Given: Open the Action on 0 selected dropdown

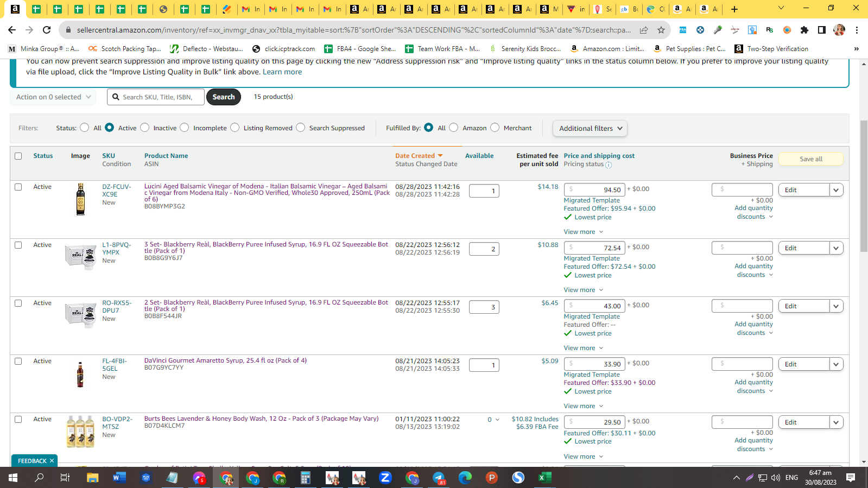Looking at the screenshot, I should click(53, 97).
